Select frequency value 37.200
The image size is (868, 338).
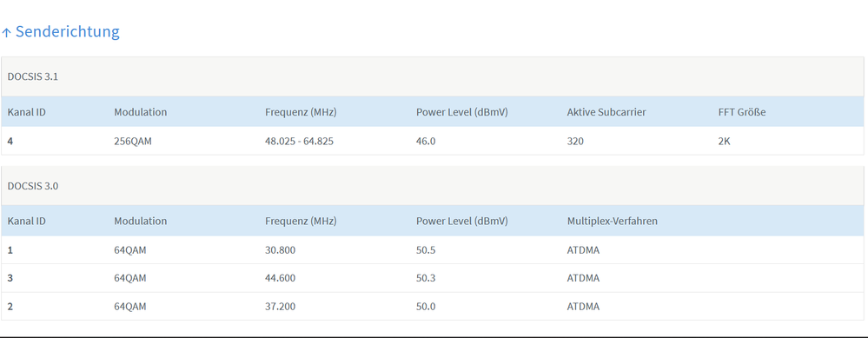click(x=281, y=306)
